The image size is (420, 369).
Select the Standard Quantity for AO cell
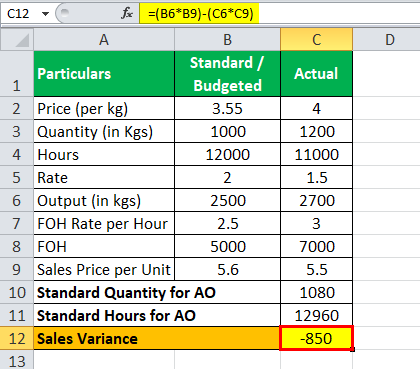click(x=157, y=292)
